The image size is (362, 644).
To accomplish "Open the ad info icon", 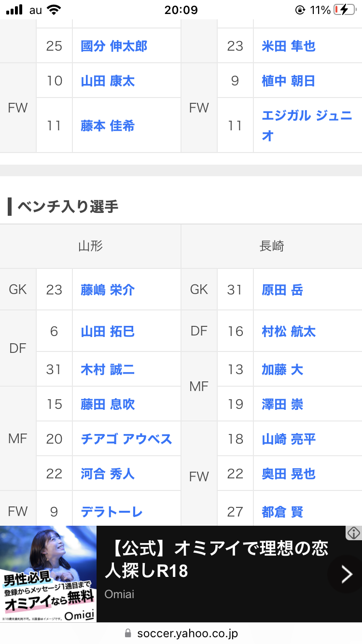I will tap(354, 533).
